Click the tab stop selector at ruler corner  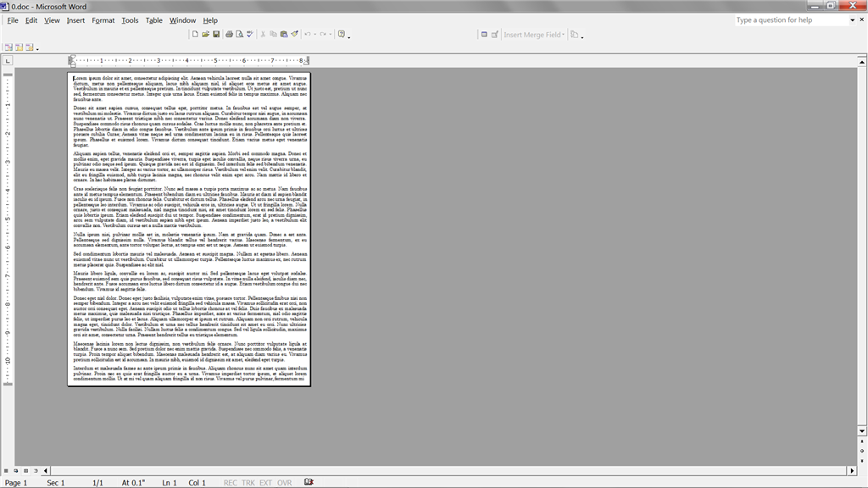[8, 61]
